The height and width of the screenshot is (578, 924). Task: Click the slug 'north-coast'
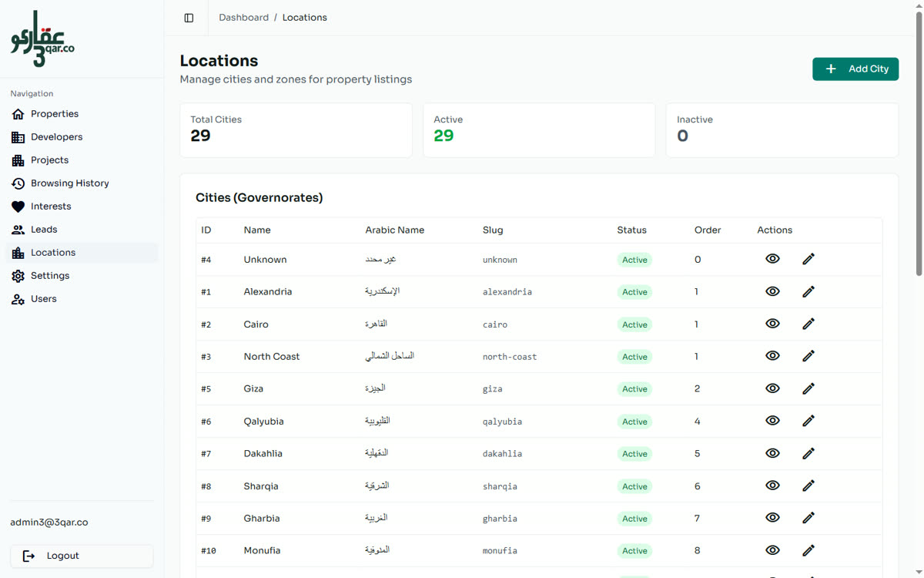pyautogui.click(x=510, y=357)
